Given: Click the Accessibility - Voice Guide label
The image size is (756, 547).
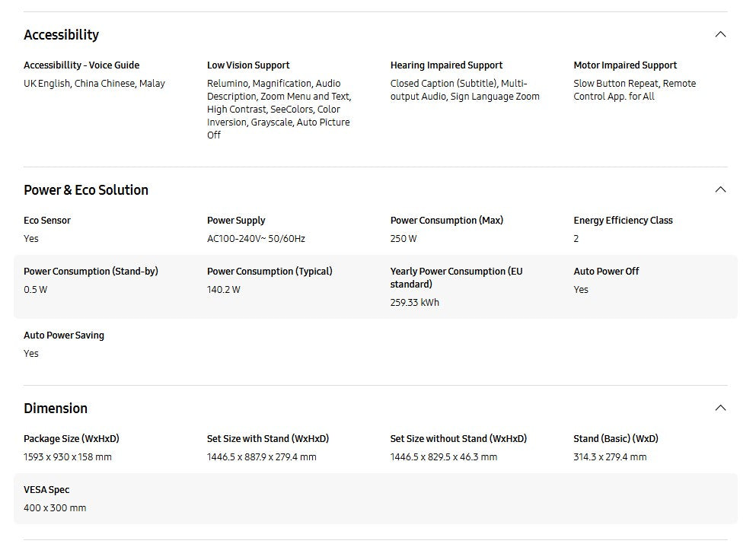Looking at the screenshot, I should click(81, 65).
